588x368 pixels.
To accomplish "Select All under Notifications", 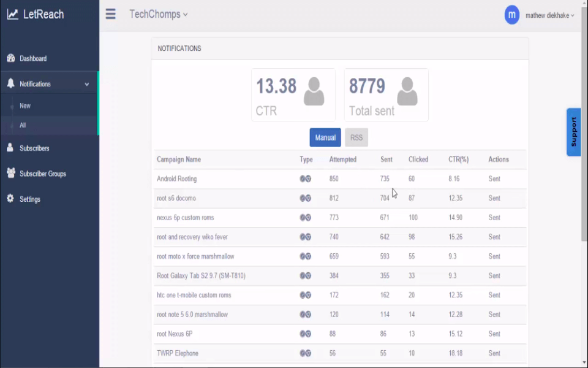I will pyautogui.click(x=23, y=125).
